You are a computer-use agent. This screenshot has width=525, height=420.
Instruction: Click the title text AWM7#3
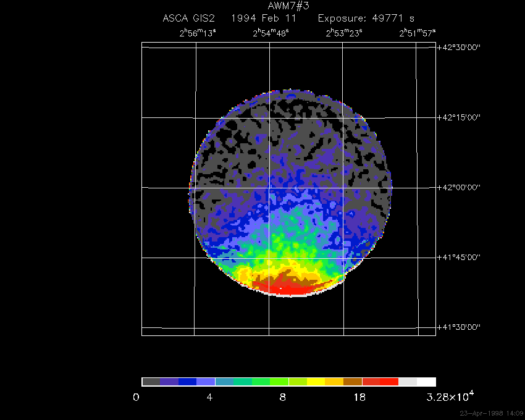click(288, 6)
